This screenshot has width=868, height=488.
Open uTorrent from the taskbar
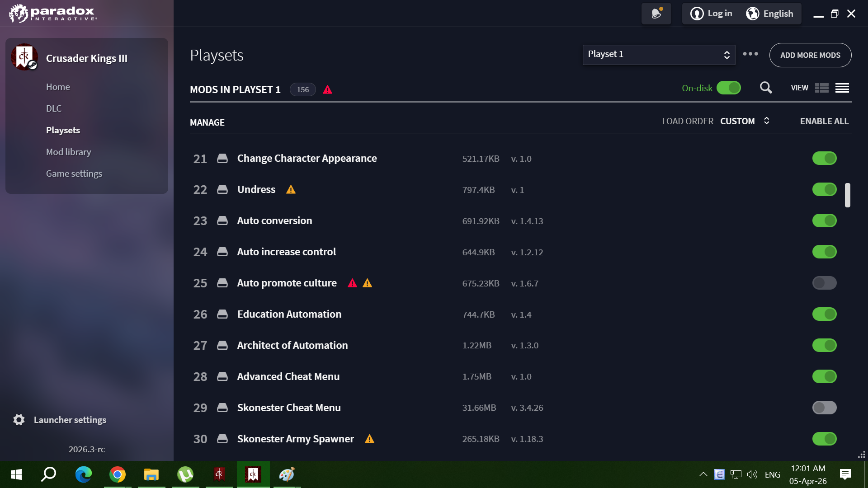(185, 474)
